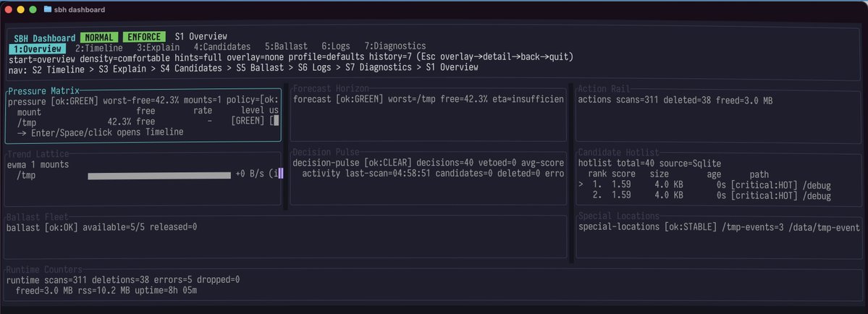Select the 1:Overview tab
This screenshot has width=868, height=314.
(38, 48)
